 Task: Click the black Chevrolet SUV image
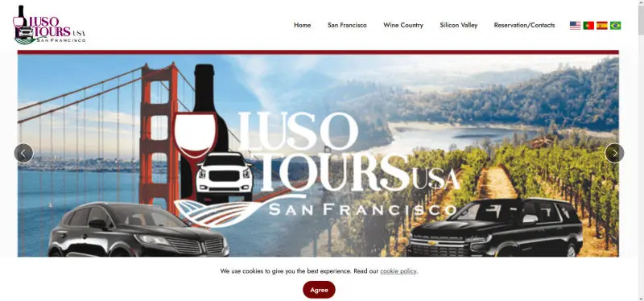tap(494, 228)
